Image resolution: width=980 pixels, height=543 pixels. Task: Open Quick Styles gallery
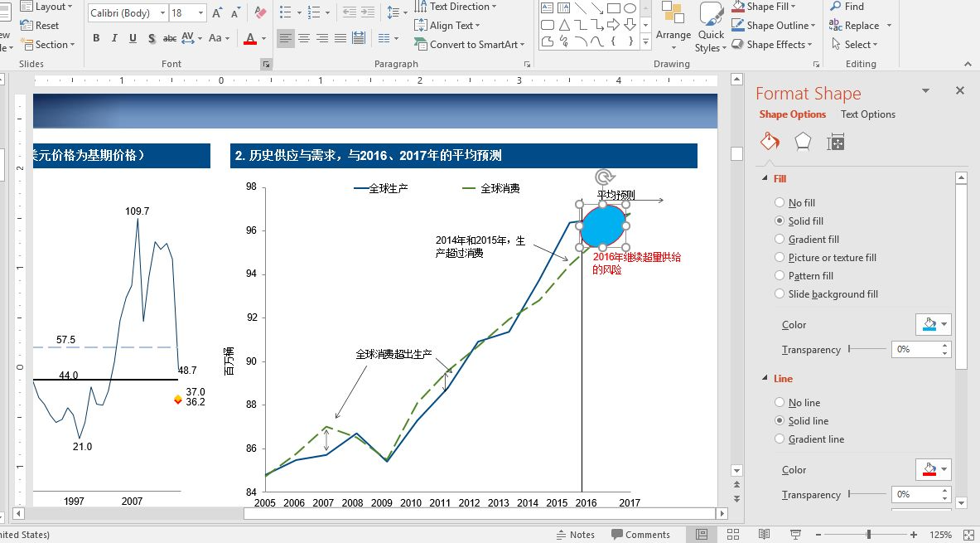click(x=712, y=27)
